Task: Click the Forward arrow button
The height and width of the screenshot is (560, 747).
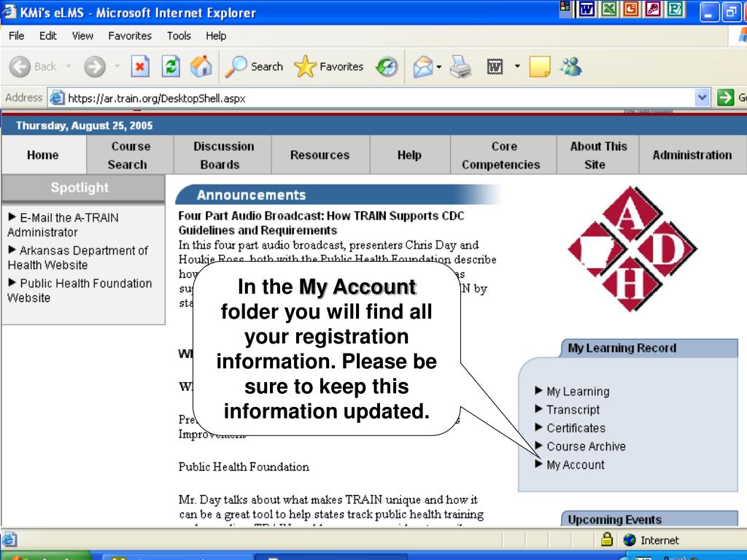Action: (95, 66)
